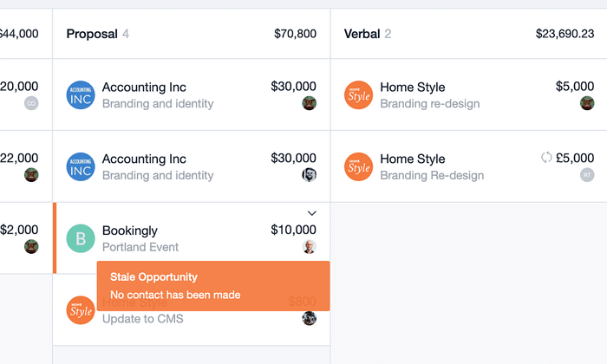Click the Home Style logo on the Update to CMS card
607x364 pixels.
coord(81,310)
